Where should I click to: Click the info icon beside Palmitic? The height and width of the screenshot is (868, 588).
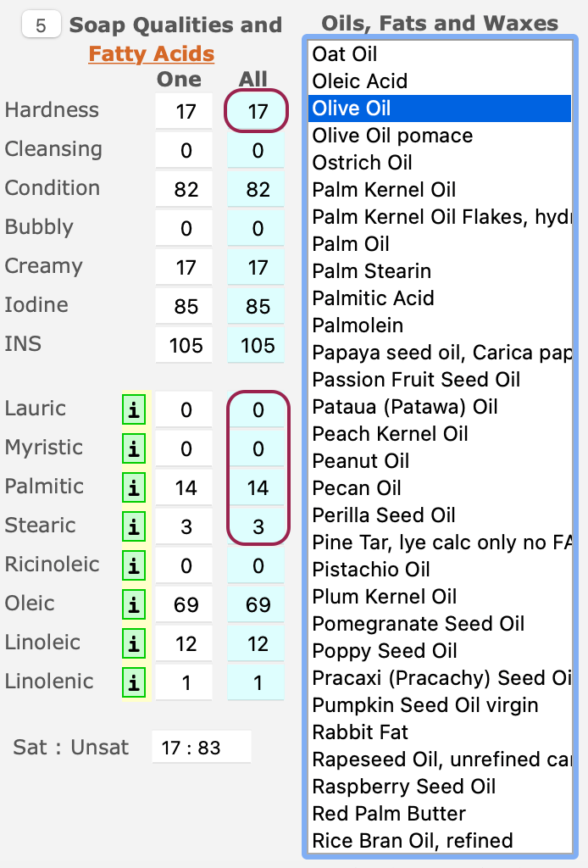point(134,487)
